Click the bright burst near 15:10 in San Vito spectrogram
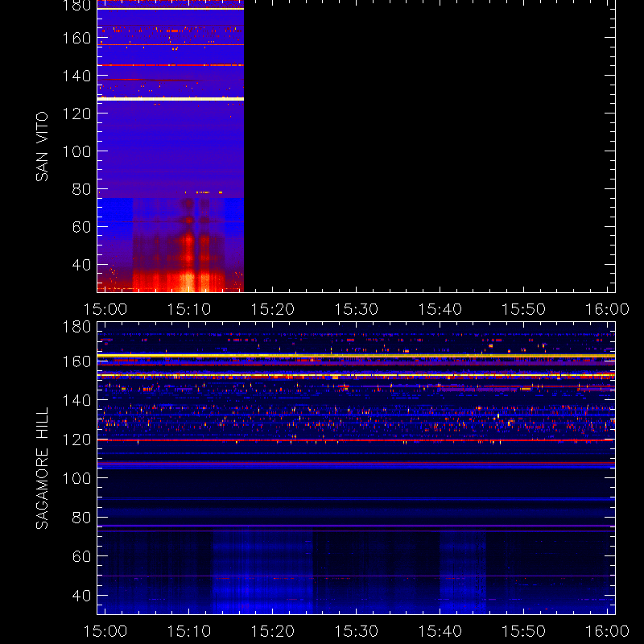 (188, 246)
